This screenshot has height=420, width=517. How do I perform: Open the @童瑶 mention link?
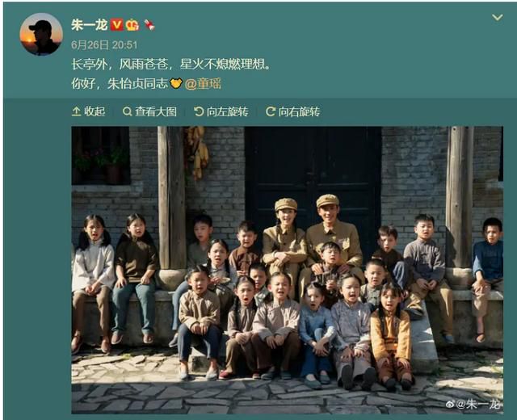(x=203, y=83)
